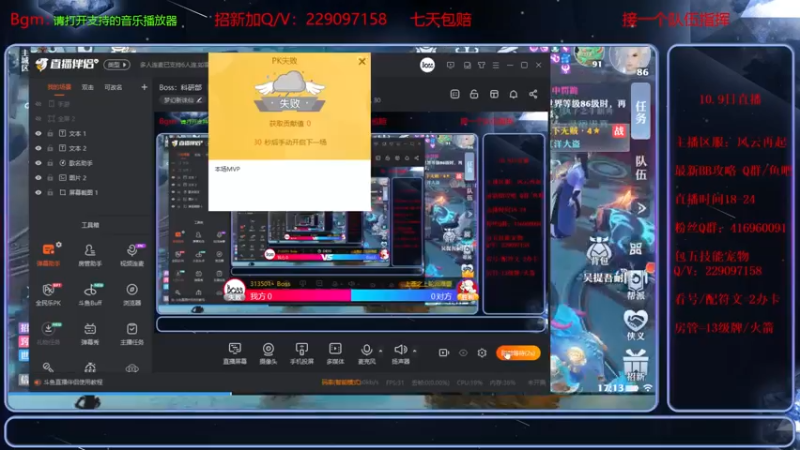Click the 麦克风 microphone icon
Screen dimensions: 800x450
point(366,350)
